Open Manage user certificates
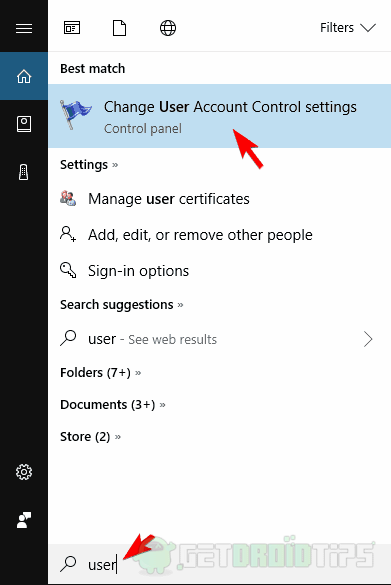 click(219, 199)
